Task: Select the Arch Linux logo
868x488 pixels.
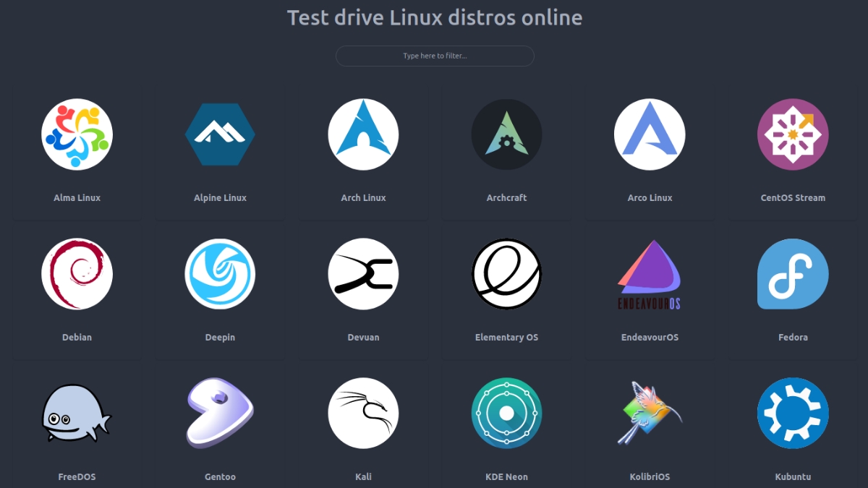Action: 363,134
